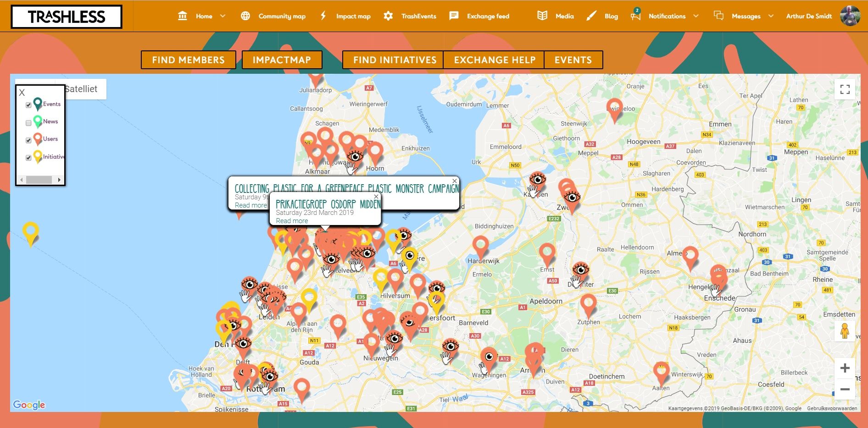Click the FIND MEMBERS button
This screenshot has width=868, height=428.
(189, 60)
